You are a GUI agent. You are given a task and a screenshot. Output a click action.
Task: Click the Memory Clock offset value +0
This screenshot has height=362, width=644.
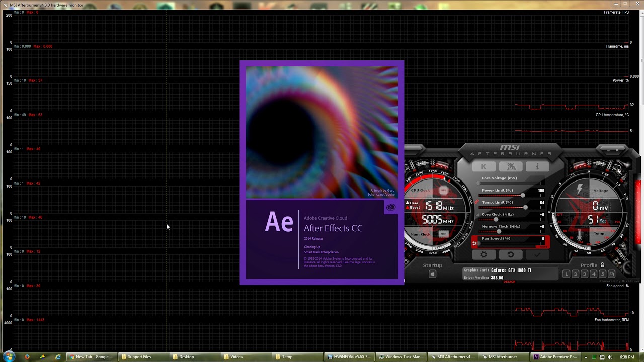pos(542,227)
